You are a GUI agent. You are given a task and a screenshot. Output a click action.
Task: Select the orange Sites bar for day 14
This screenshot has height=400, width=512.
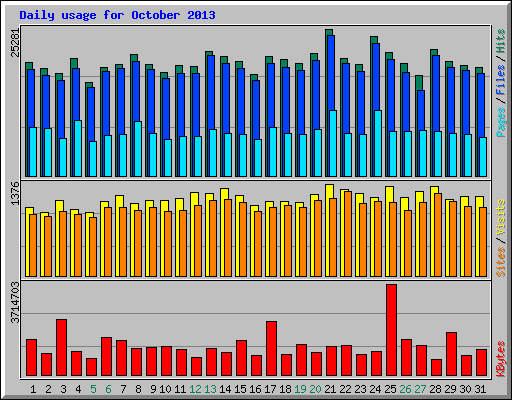[228, 238]
